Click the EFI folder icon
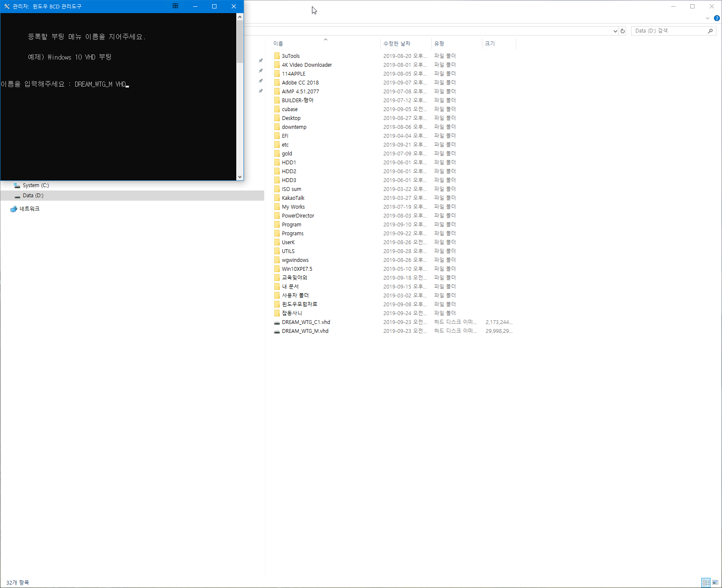Viewport: 722px width, 588px height. click(x=277, y=136)
